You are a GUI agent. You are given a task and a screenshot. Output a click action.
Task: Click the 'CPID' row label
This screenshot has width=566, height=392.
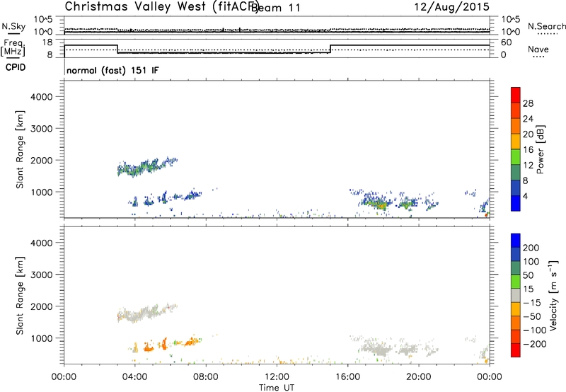click(15, 67)
